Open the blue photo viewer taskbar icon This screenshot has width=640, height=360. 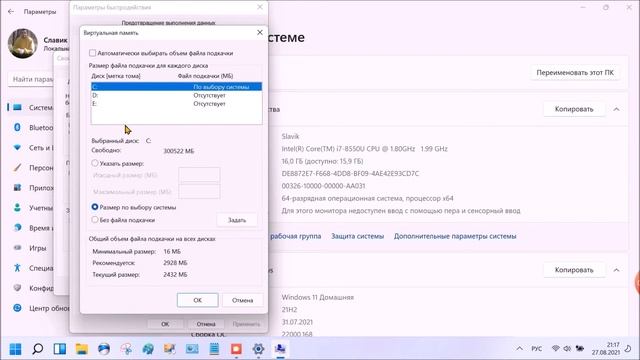pos(192,349)
